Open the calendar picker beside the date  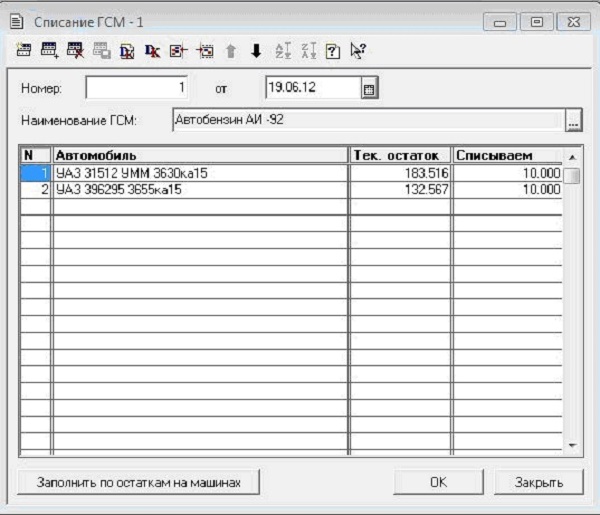tap(368, 89)
